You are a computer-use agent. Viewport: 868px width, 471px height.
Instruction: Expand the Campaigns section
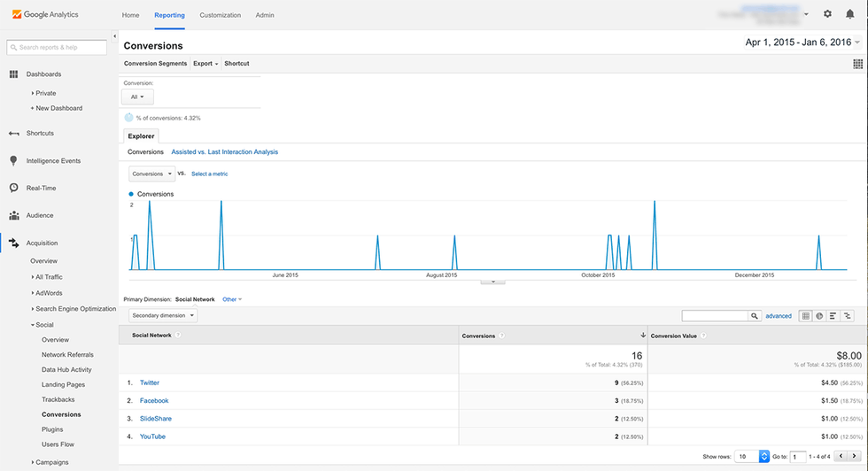point(50,462)
